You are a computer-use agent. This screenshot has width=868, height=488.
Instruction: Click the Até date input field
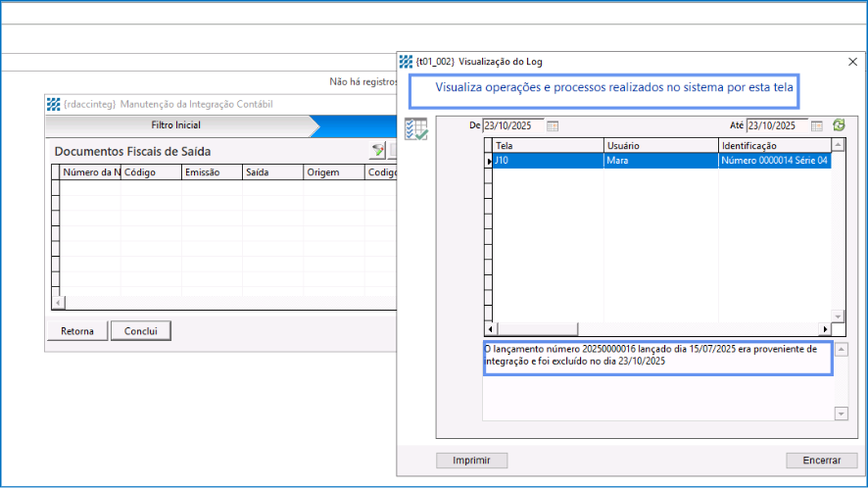click(776, 125)
